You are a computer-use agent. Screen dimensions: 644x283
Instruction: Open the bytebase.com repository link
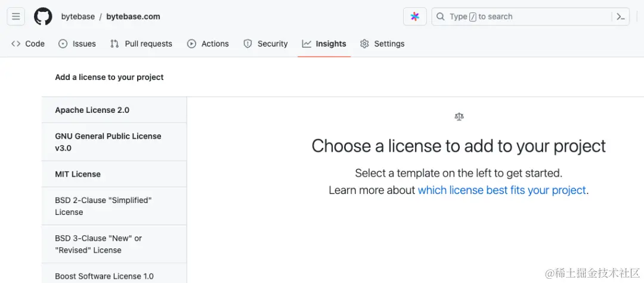pyautogui.click(x=133, y=17)
